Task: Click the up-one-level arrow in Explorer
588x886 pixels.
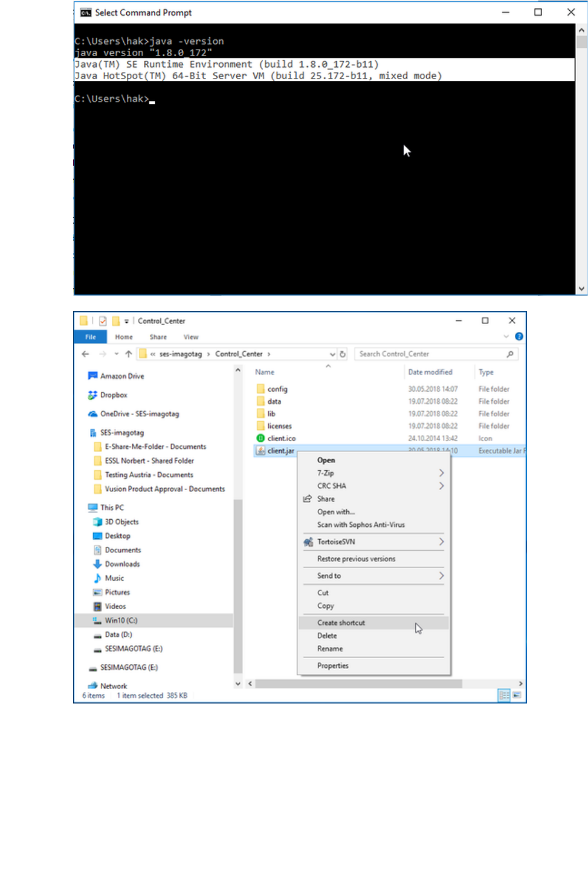Action: point(128,354)
